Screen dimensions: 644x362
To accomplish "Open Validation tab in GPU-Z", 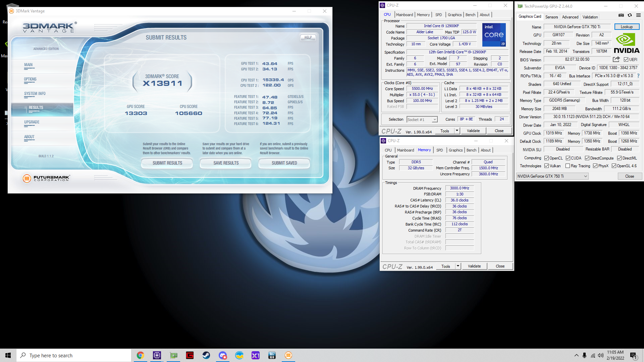I will click(x=590, y=17).
